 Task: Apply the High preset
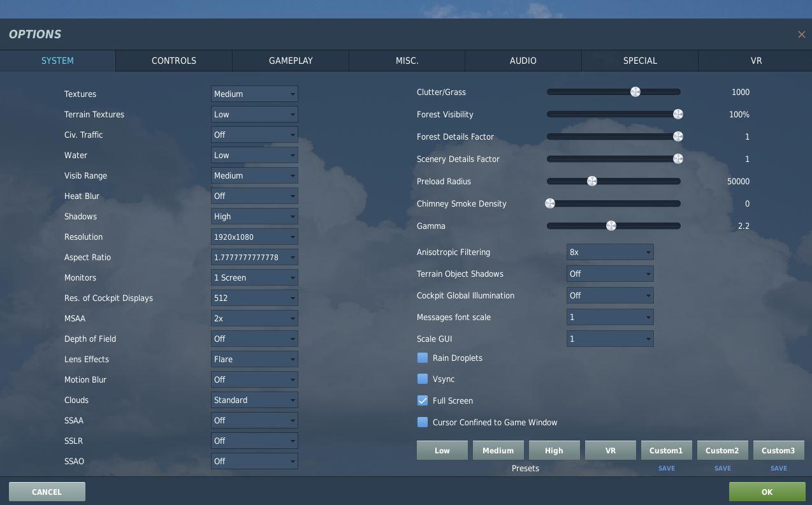pos(555,450)
